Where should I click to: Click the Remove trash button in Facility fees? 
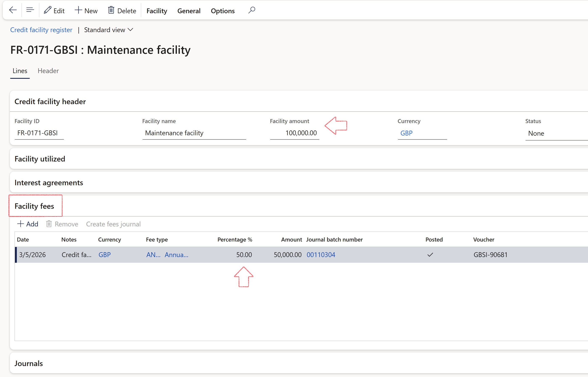pyautogui.click(x=62, y=224)
